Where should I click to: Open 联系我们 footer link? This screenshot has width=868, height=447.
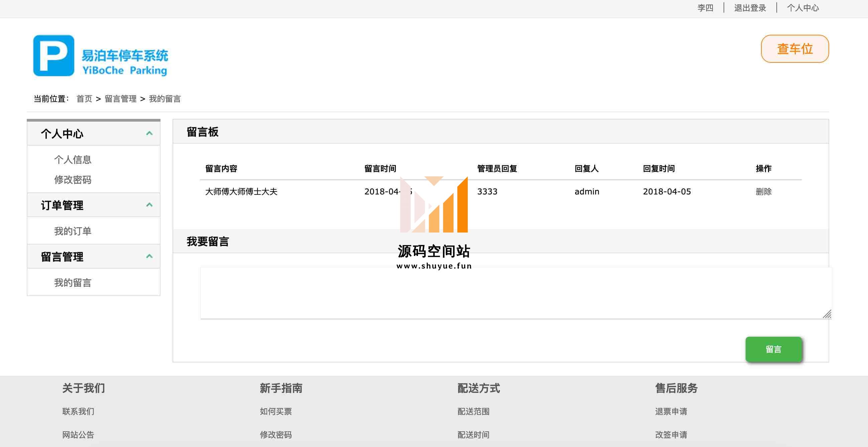[78, 411]
